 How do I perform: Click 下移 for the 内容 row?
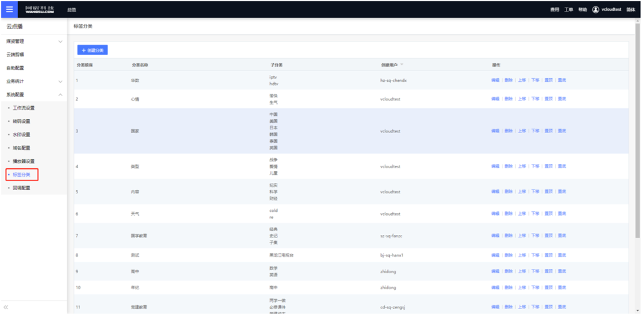tap(535, 192)
